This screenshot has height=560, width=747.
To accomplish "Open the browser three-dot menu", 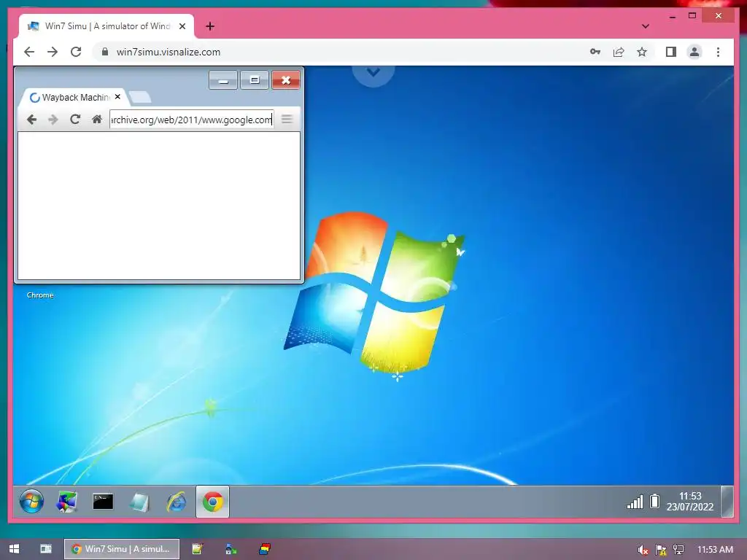I will (718, 52).
